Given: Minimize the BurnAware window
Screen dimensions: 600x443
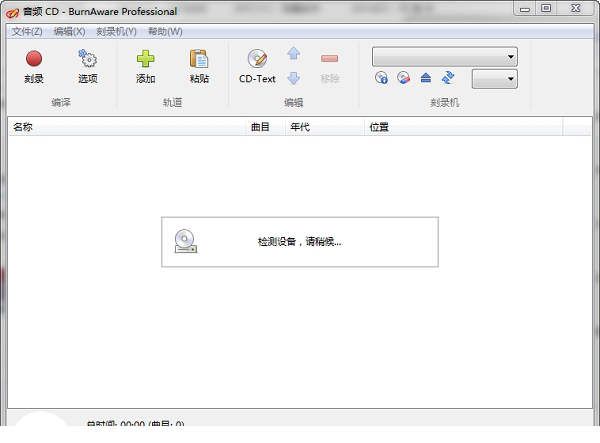Looking at the screenshot, I should point(525,8).
